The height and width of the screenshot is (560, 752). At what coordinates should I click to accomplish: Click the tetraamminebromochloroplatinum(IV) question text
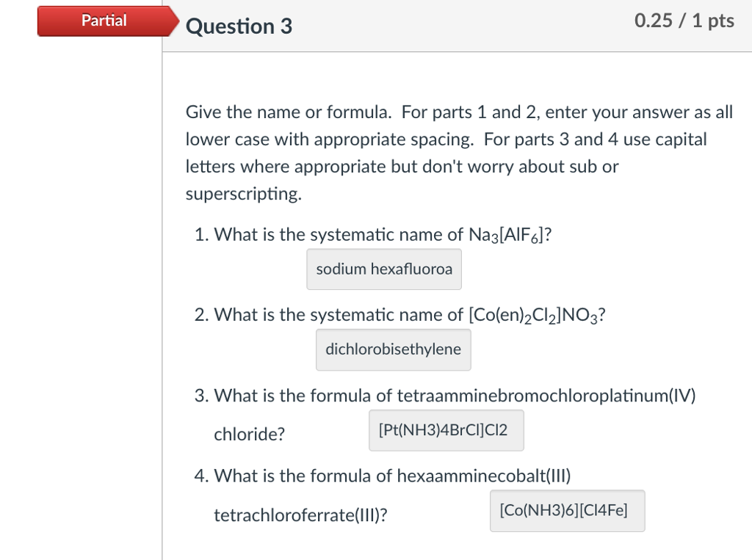[455, 396]
